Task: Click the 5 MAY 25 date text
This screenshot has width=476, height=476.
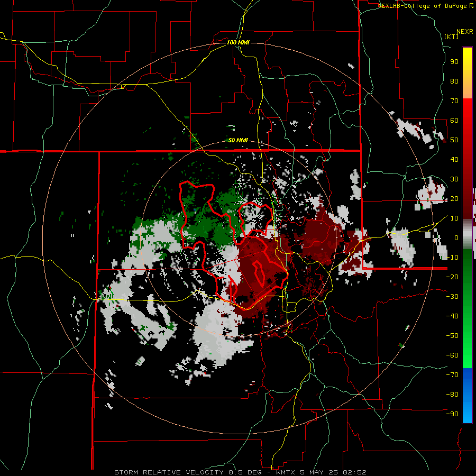Action: tap(319, 472)
